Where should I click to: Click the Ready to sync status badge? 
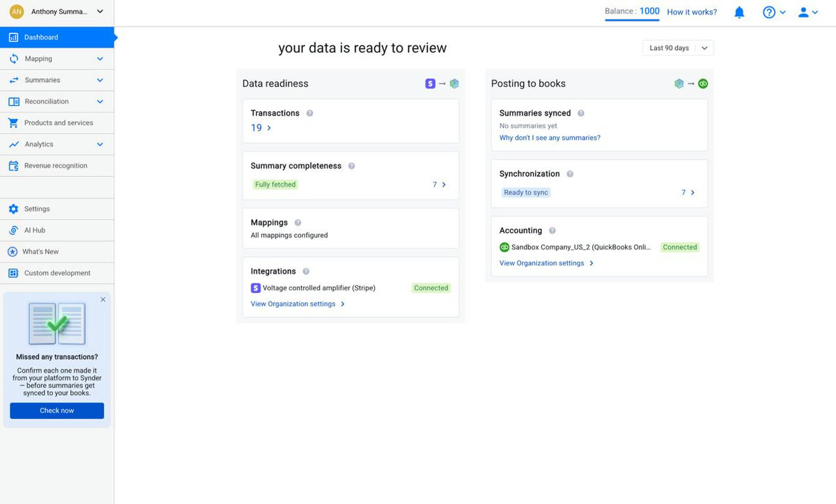tap(526, 193)
